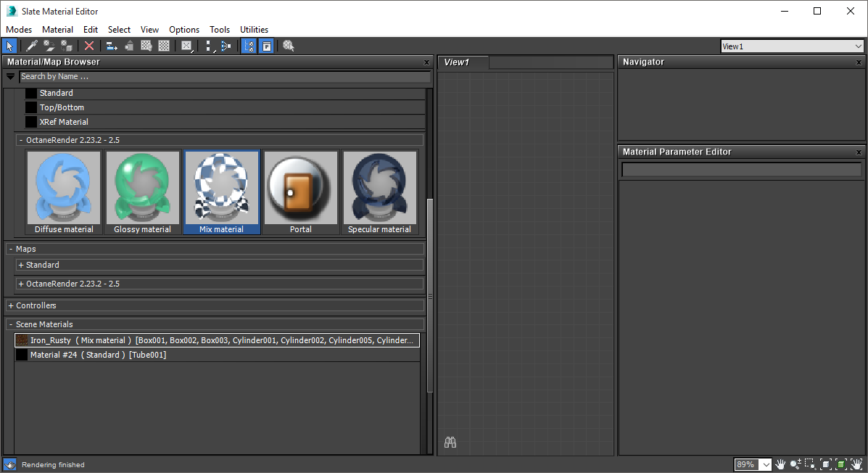This screenshot has height=473, width=868.
Task: Open the 89% zoom dropdown
Action: click(x=766, y=465)
